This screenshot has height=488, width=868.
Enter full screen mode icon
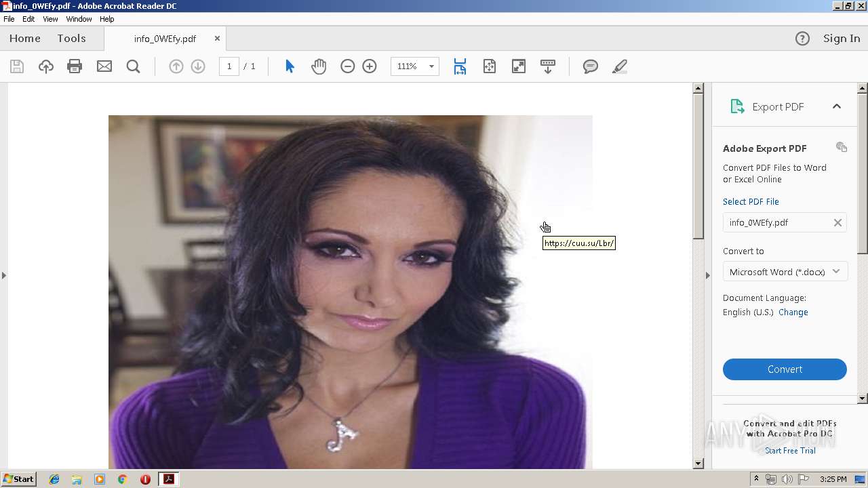pyautogui.click(x=519, y=66)
